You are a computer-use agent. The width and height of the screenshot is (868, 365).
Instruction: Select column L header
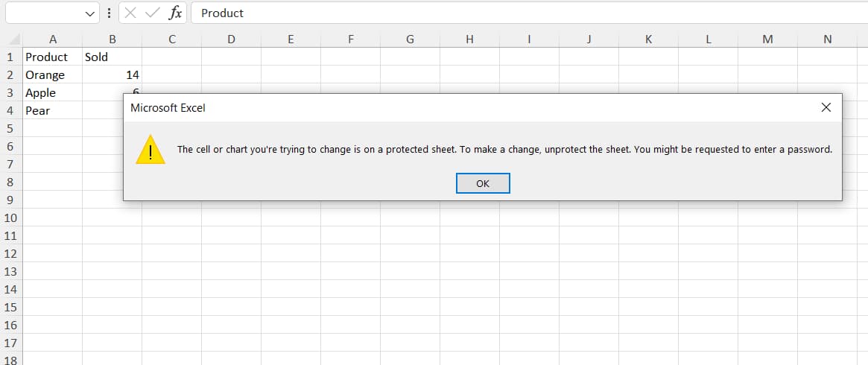[x=708, y=39]
